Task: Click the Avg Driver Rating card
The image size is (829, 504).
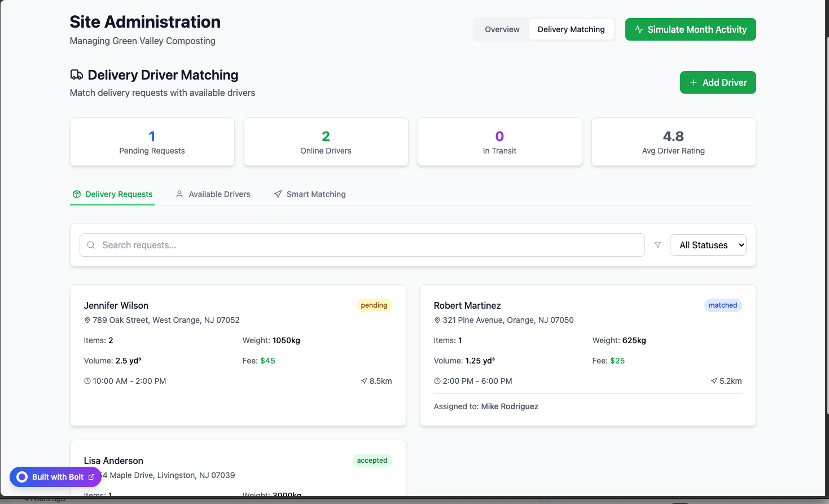Action: (673, 142)
